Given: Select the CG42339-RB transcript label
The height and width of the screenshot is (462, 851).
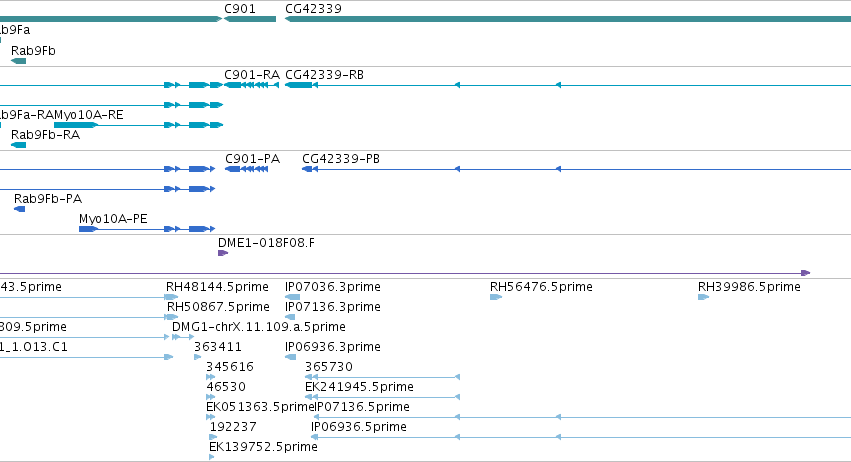Looking at the screenshot, I should [x=324, y=75].
